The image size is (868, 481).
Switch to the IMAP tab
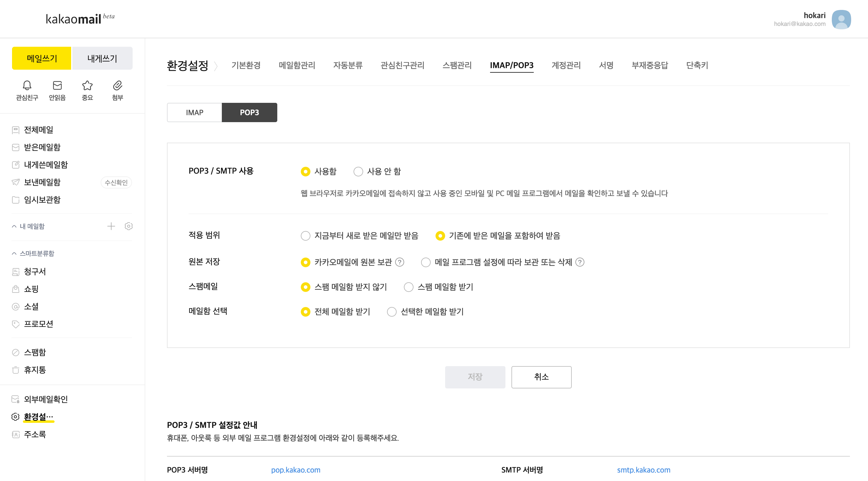[194, 112]
